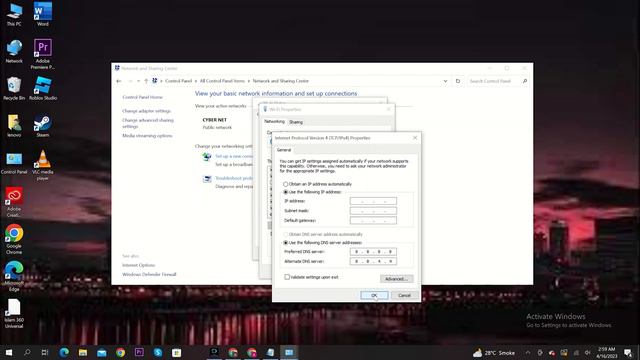Open Task View from the taskbar

click(45, 352)
